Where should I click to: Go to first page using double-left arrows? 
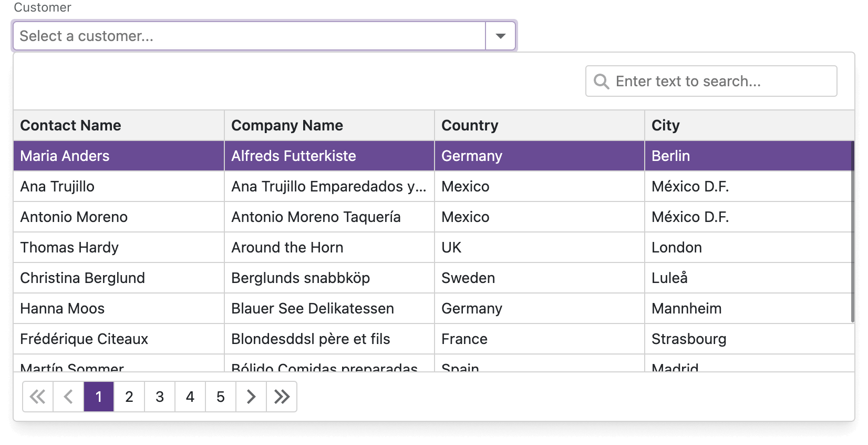pyautogui.click(x=38, y=397)
